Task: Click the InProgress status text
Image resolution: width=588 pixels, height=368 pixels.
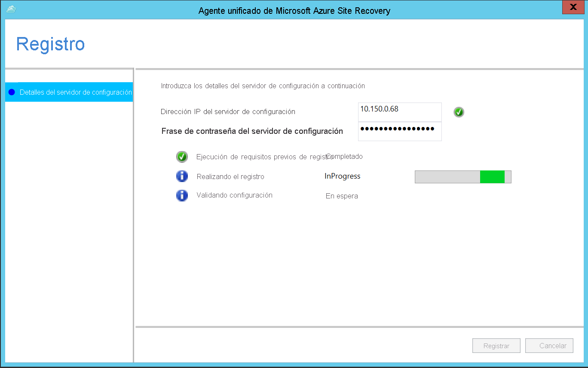Action: pyautogui.click(x=343, y=176)
